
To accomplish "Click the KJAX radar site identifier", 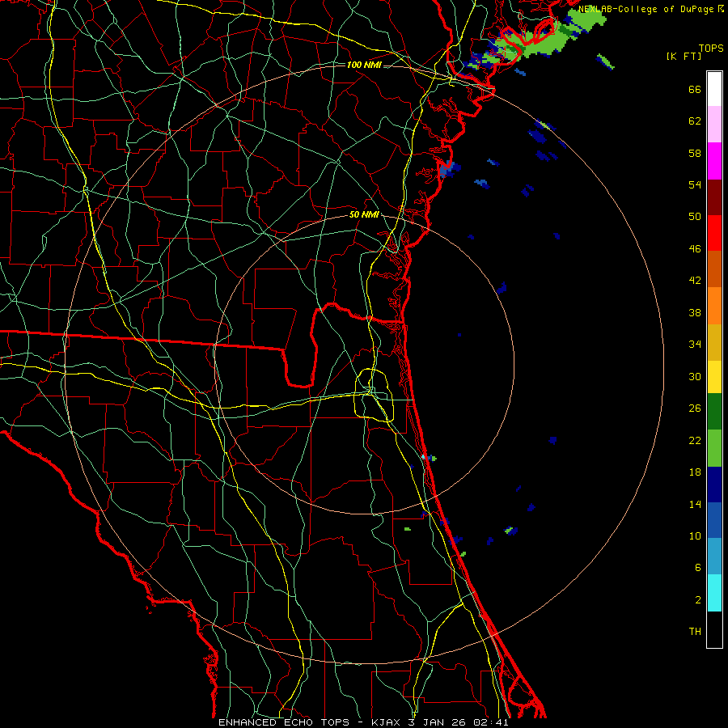I will point(387,722).
